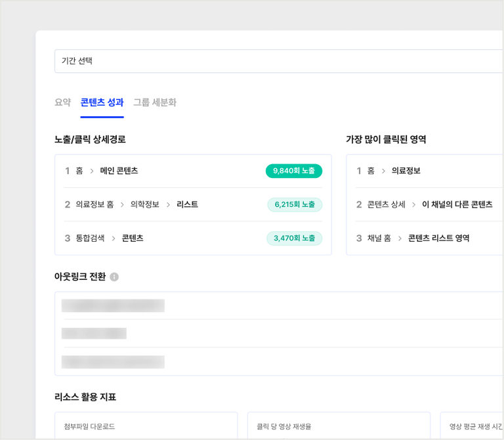
Task: Click 콘텐츠 상세 in most-clicked areas
Action: [387, 204]
